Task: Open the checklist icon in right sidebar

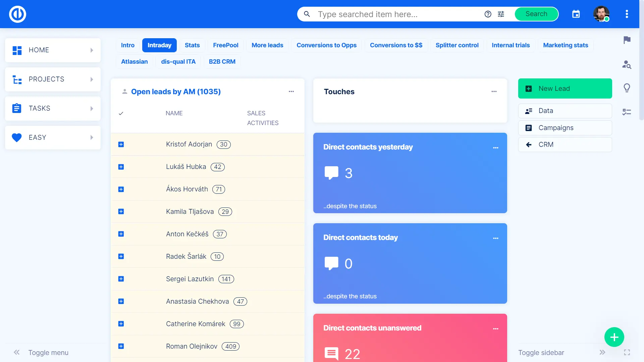Action: pos(627,112)
